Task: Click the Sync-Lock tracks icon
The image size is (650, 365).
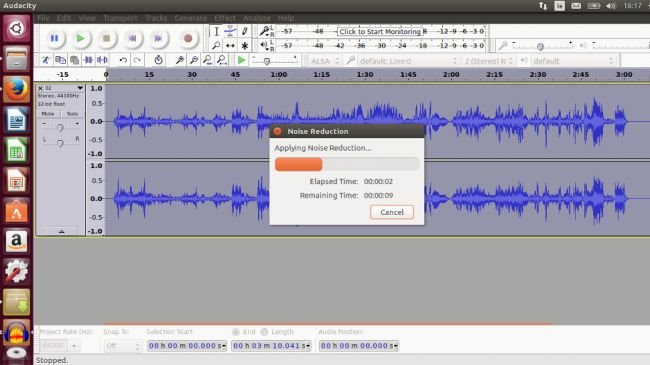Action: [x=158, y=60]
